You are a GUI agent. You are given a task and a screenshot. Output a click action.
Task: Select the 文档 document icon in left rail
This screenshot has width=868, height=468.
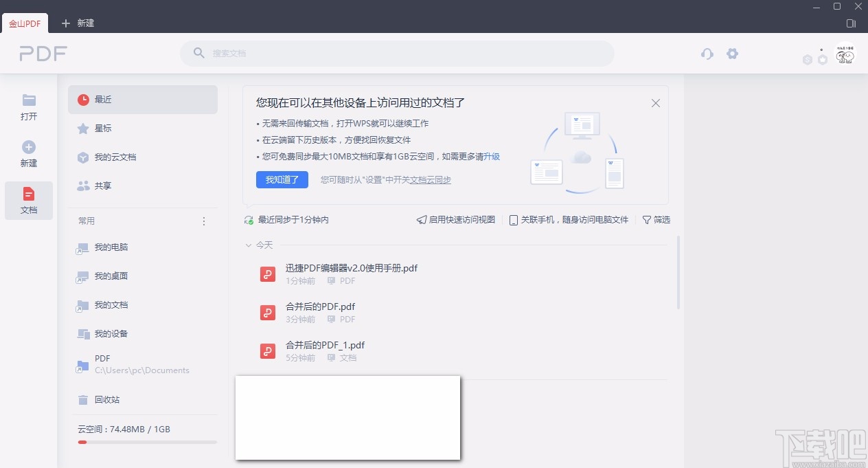pyautogui.click(x=29, y=194)
